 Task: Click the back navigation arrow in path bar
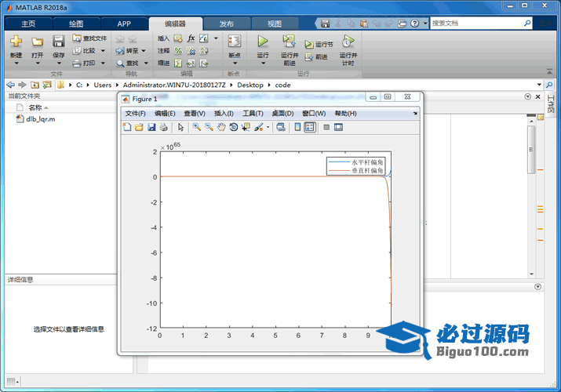(11, 85)
